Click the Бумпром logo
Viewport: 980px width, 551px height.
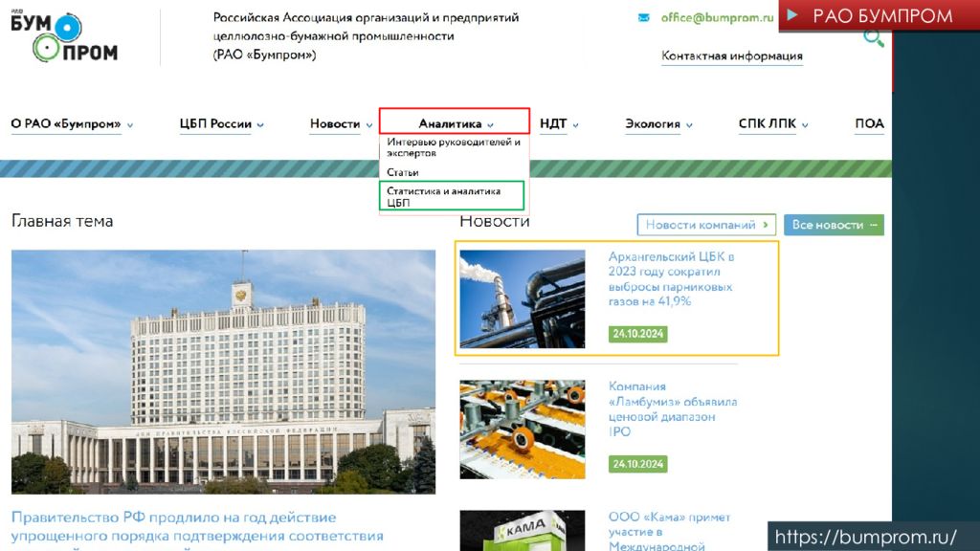[64, 37]
